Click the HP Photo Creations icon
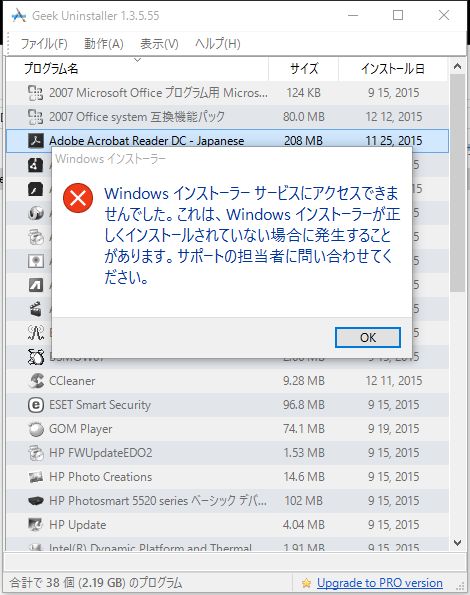The image size is (470, 595). pos(36,477)
